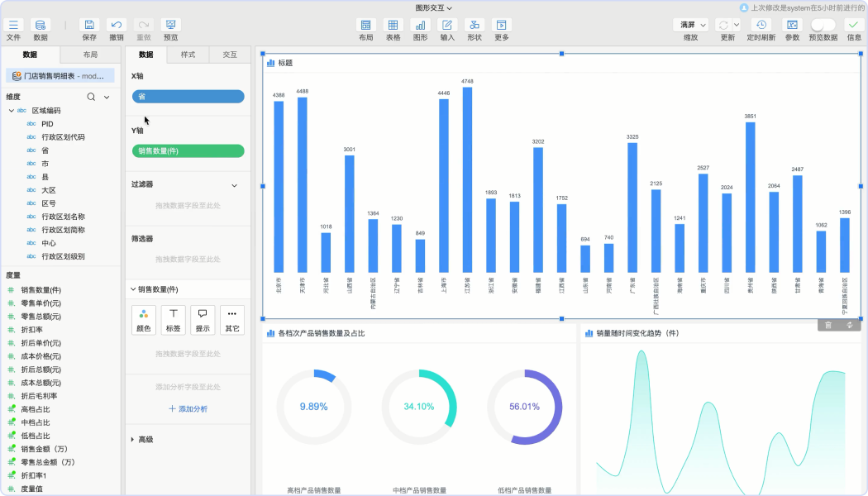Open the 预览 (Preview) toolbar icon

pos(170,26)
